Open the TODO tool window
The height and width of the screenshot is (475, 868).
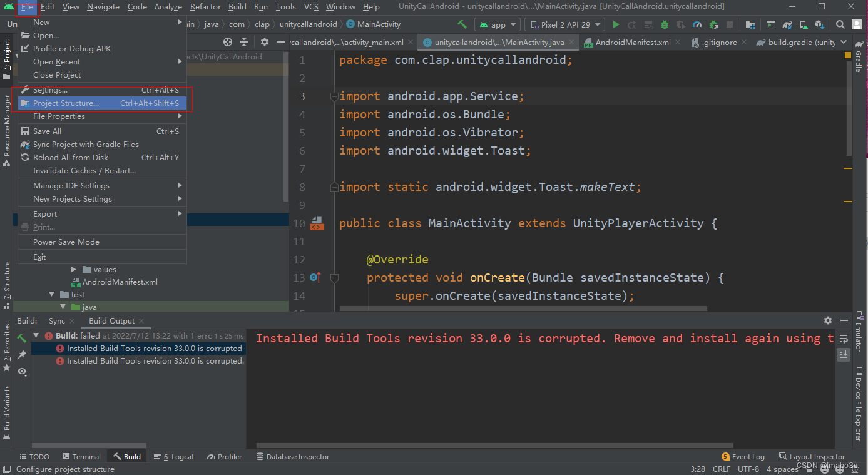[34, 457]
